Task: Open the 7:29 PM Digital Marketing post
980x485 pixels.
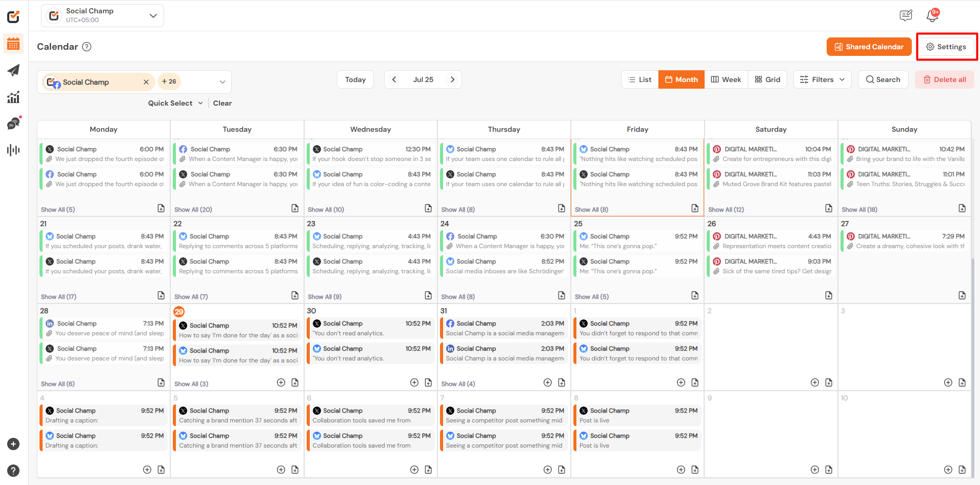Action: (x=906, y=241)
